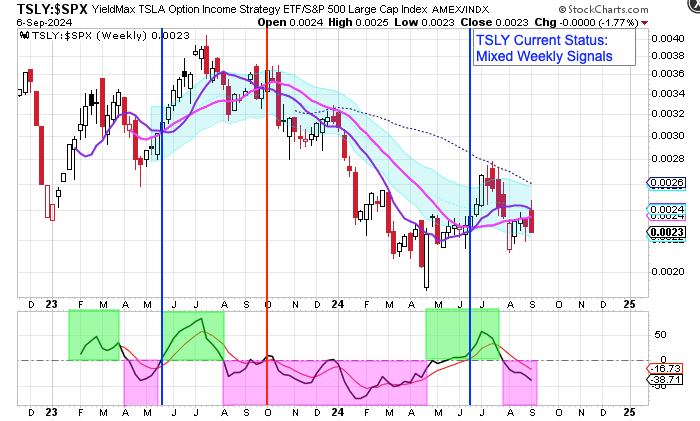700x421 pixels.
Task: Click the first green zone in indicator panel
Action: click(x=93, y=334)
